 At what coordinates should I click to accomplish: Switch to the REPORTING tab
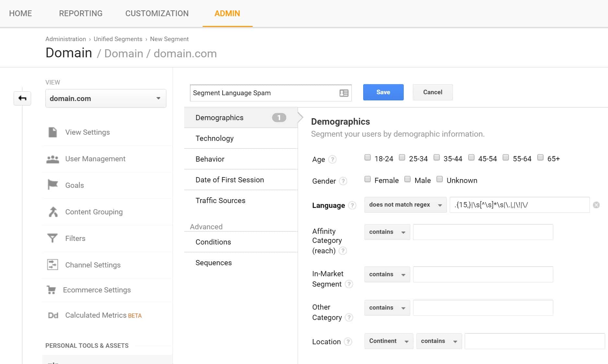click(80, 13)
